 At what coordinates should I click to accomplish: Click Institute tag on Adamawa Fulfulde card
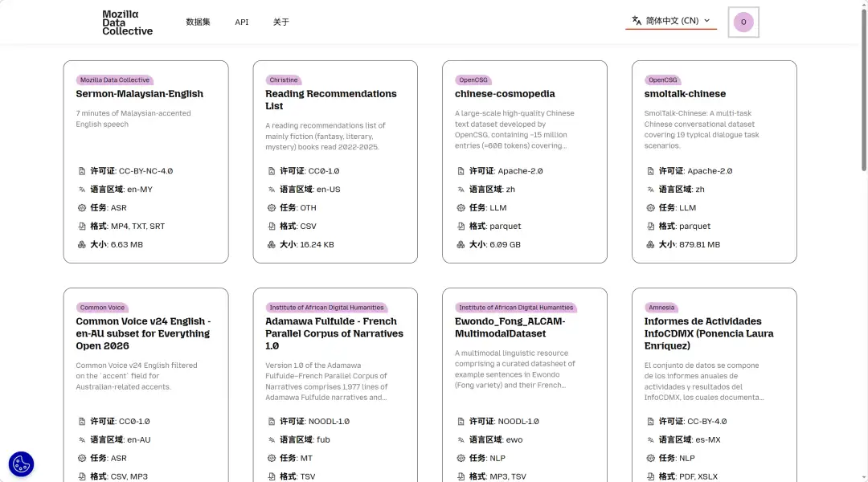tap(326, 308)
